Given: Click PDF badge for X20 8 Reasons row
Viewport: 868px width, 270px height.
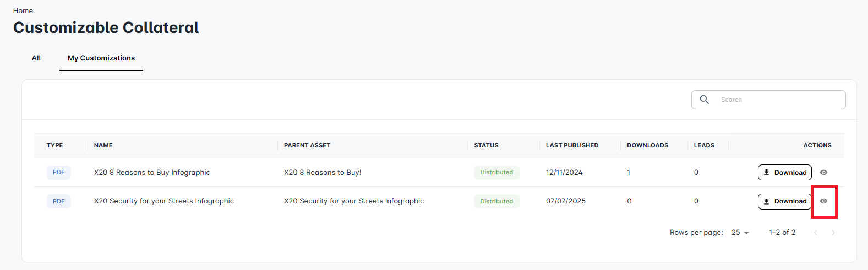Looking at the screenshot, I should [59, 173].
